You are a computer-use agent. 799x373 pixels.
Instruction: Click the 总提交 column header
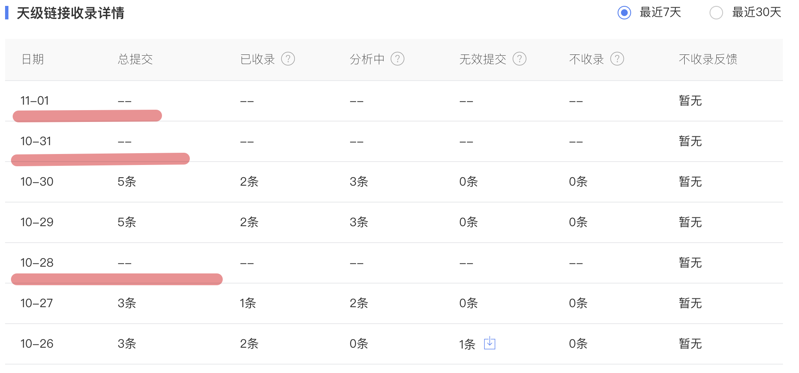pos(135,60)
